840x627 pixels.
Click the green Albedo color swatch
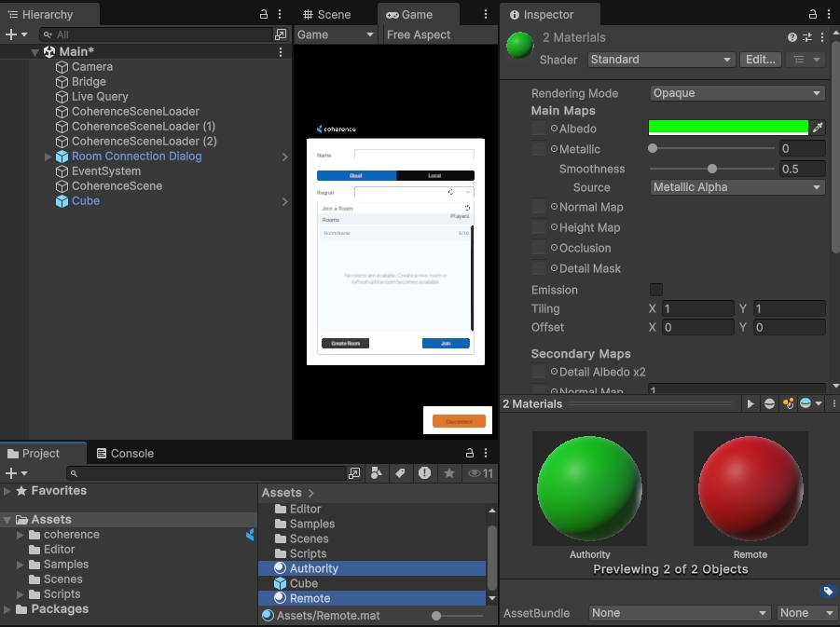tap(727, 128)
